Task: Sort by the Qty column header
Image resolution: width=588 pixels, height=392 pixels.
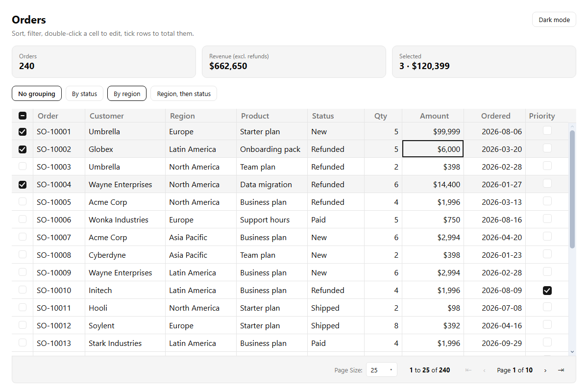Action: click(x=383, y=116)
